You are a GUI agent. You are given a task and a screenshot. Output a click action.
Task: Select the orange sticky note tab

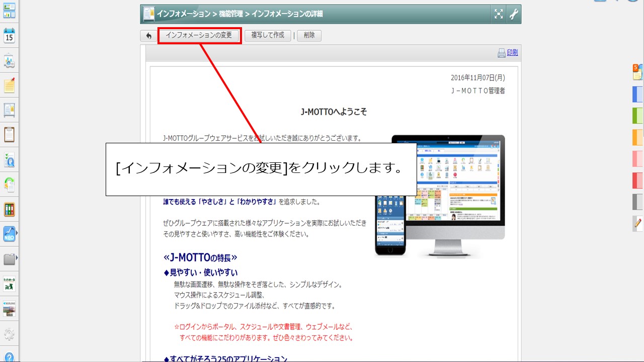pos(637,137)
